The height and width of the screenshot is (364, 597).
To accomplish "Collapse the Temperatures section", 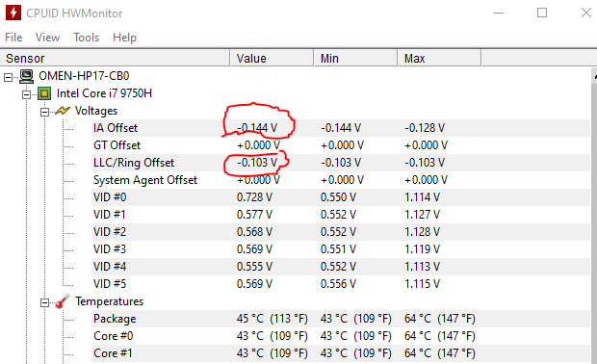I will (44, 302).
